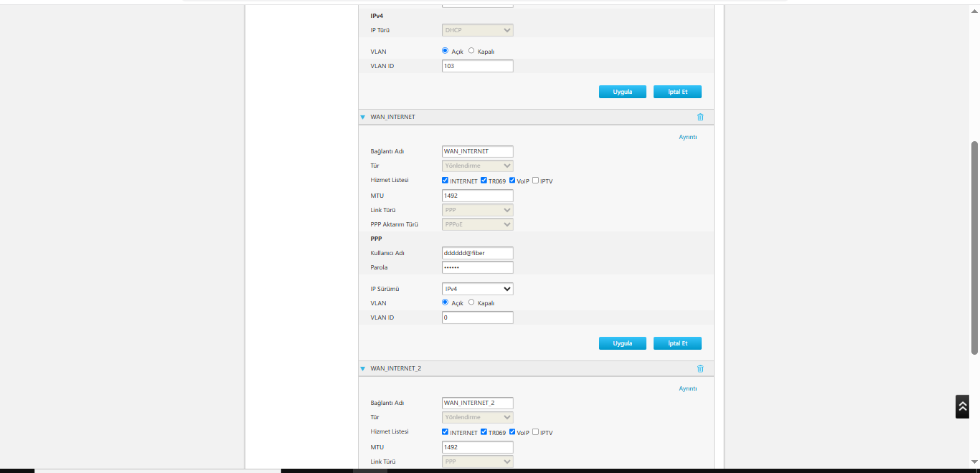Screen dimensions: 980x473
Task: Collapse the WAN_INTERNET_2 section
Action: click(x=363, y=368)
